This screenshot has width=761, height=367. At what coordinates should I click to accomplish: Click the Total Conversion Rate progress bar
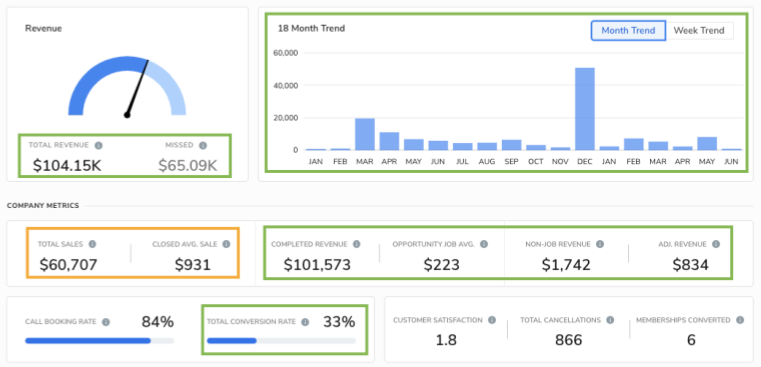tap(281, 341)
